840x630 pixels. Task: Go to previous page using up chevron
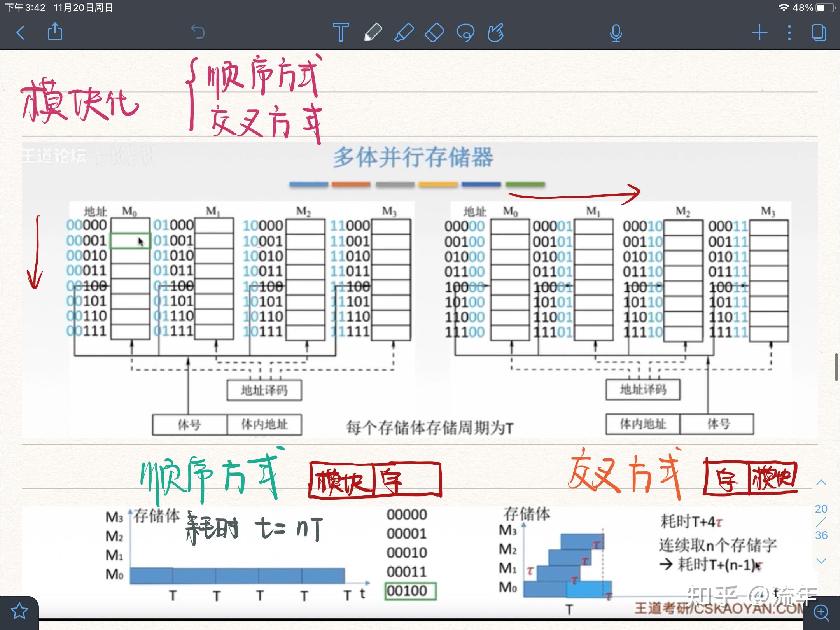tap(821, 483)
